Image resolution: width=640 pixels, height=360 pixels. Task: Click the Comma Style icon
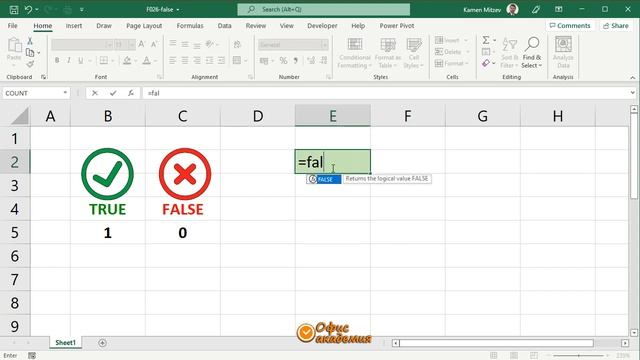point(296,61)
